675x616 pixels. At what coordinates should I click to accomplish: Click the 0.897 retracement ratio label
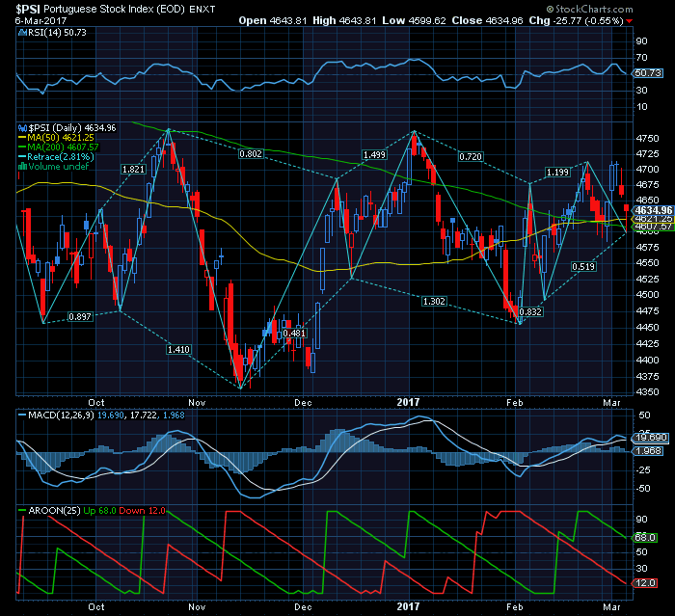tap(80, 317)
